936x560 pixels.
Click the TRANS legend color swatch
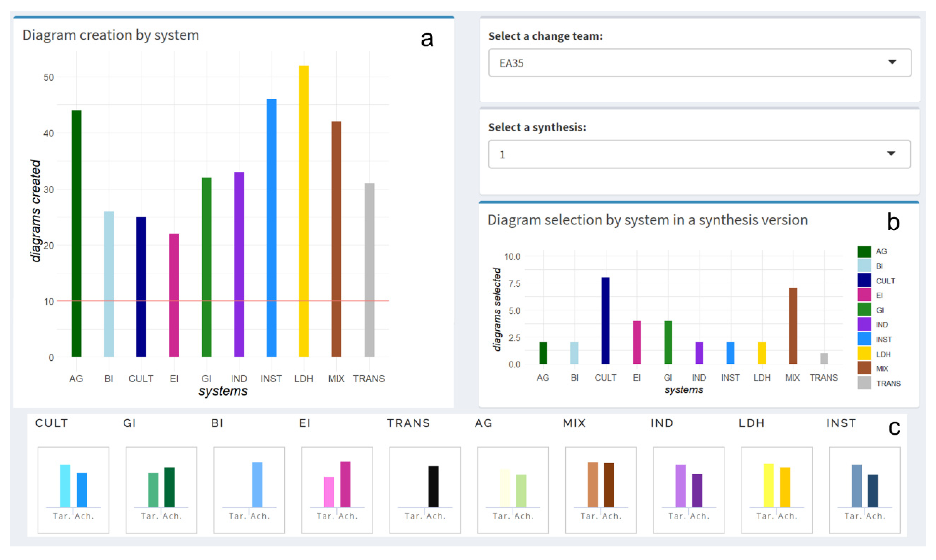click(864, 383)
